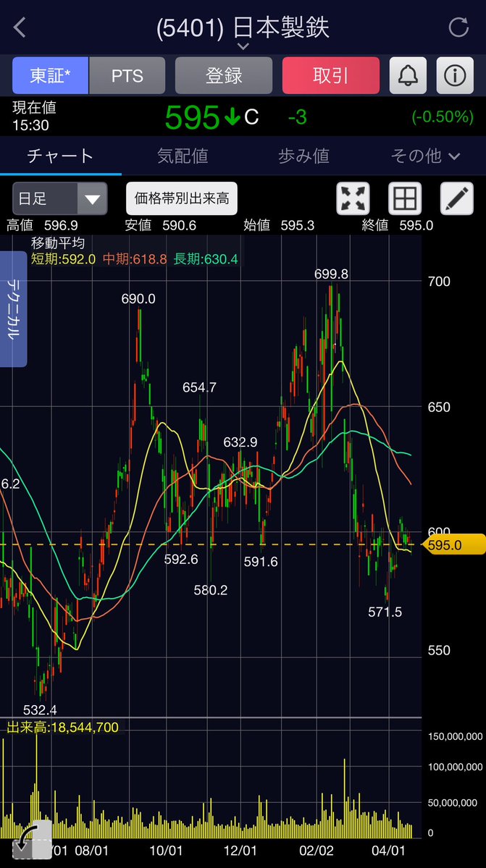Tap the 571.5 low label

tap(385, 612)
